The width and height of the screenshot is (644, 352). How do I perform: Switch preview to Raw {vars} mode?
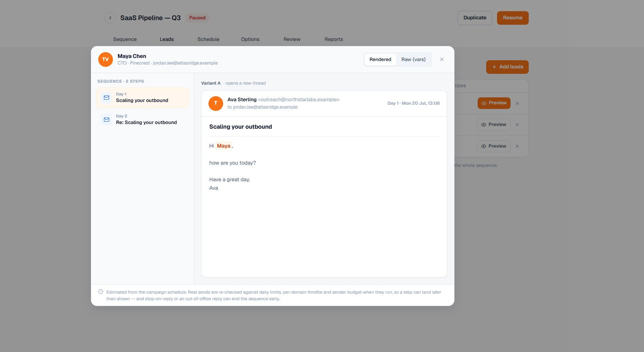413,60
